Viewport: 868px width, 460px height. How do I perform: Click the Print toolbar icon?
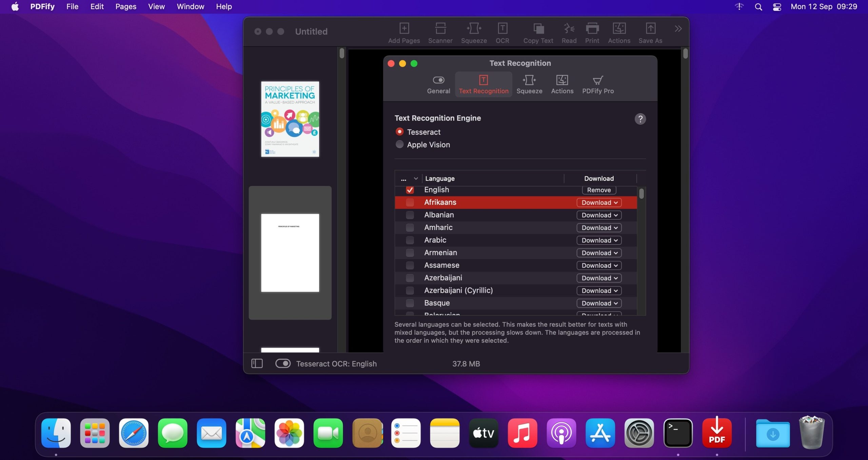pos(592,33)
